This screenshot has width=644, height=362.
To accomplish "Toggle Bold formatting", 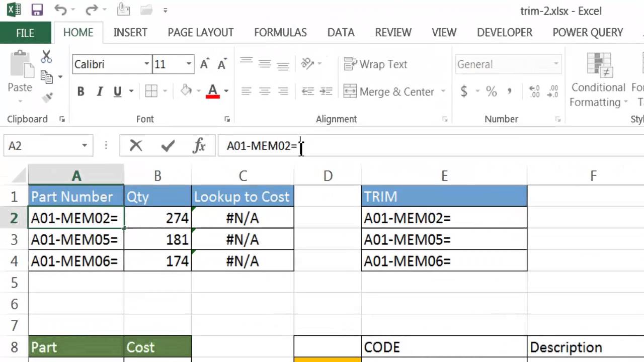I will [80, 92].
